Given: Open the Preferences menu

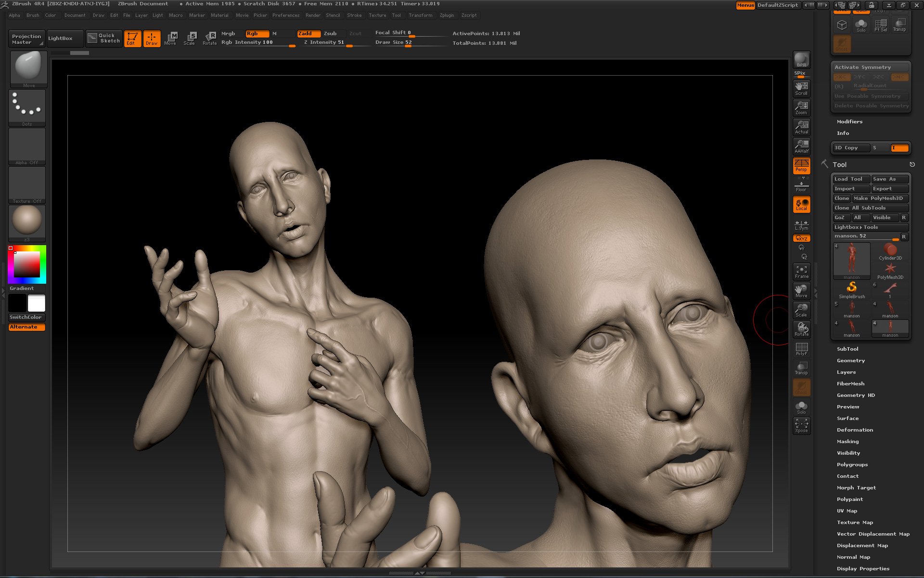Looking at the screenshot, I should click(x=286, y=15).
